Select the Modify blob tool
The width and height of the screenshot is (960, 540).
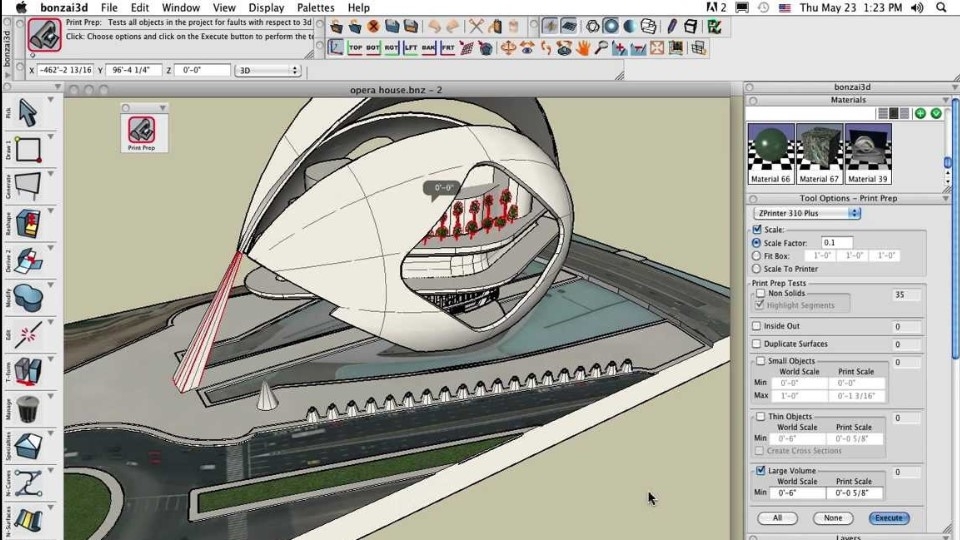point(28,298)
